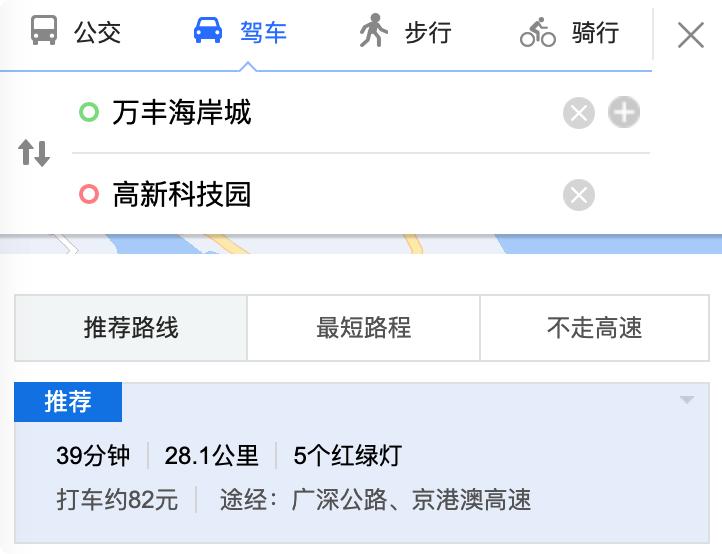Click the blue car icon for driving
This screenshot has width=722, height=554.
208,30
